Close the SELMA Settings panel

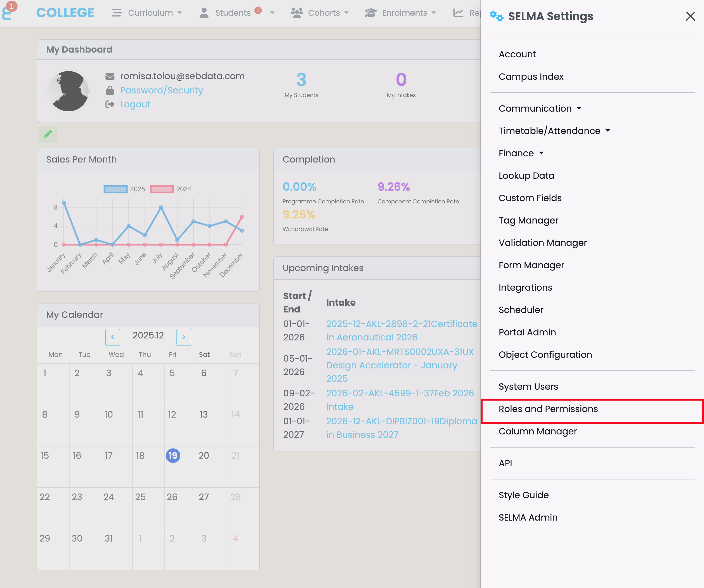pyautogui.click(x=690, y=16)
